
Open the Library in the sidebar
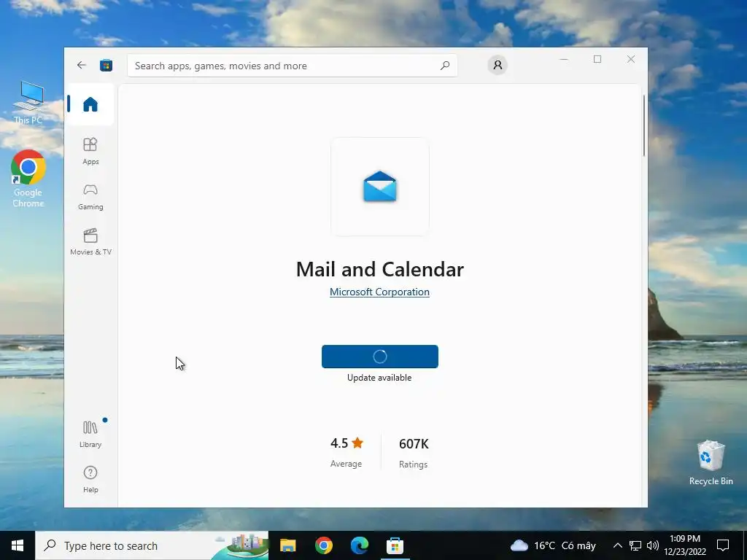[90, 434]
